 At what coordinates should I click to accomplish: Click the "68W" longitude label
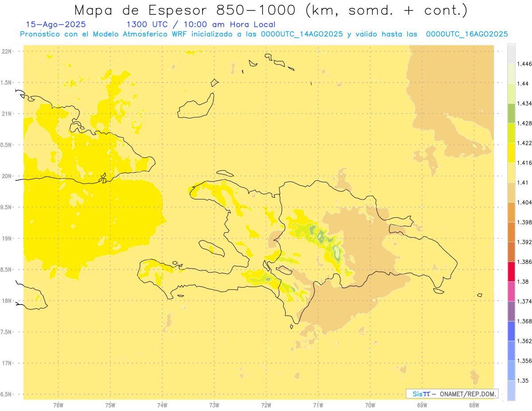click(x=474, y=405)
